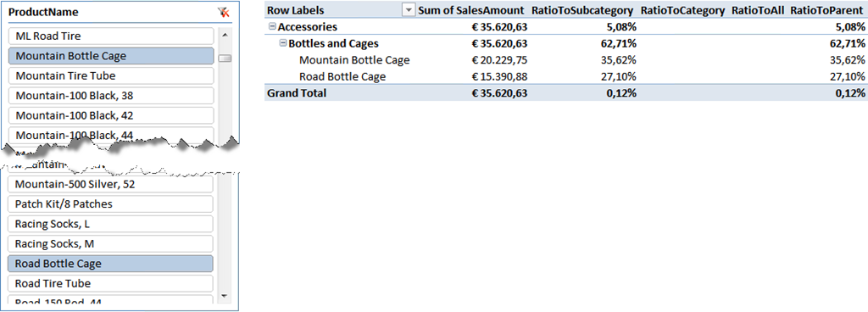
Task: Click the slicer scrollbar thumb
Action: (x=225, y=58)
